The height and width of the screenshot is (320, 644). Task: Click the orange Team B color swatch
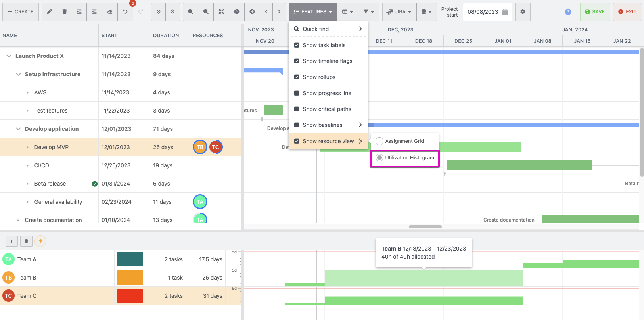pos(130,278)
